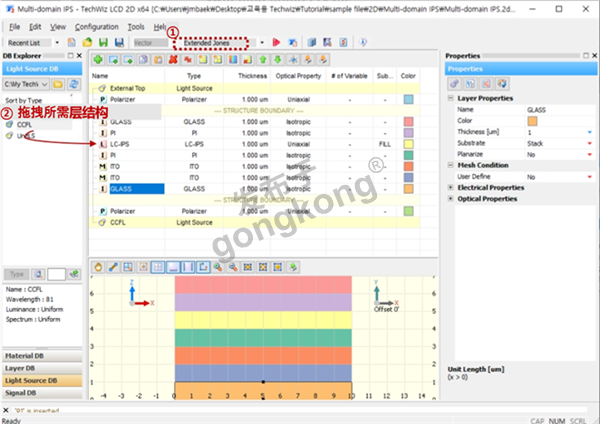The height and width of the screenshot is (424, 600).
Task: Click the Optical Property column header
Action: pyautogui.click(x=298, y=76)
